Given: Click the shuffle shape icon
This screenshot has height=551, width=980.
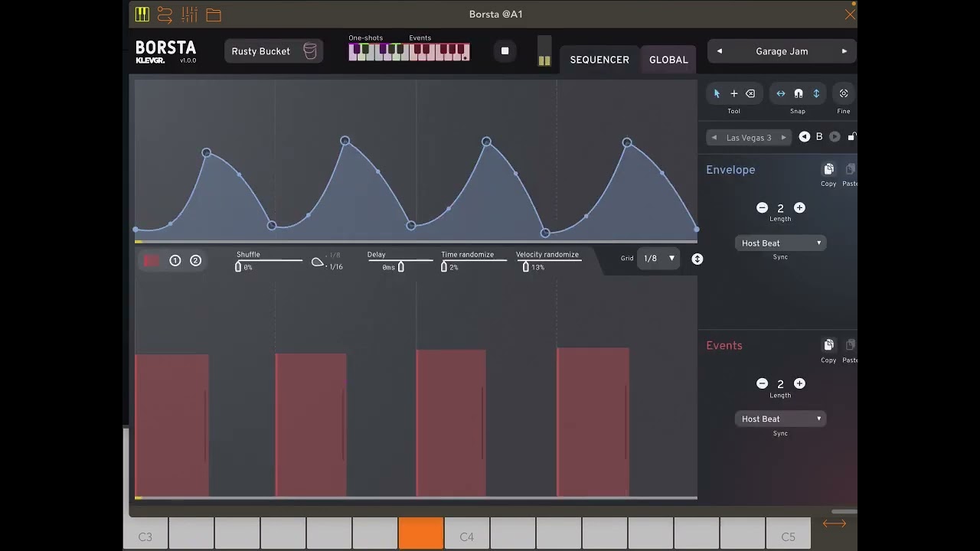Looking at the screenshot, I should [x=317, y=262].
